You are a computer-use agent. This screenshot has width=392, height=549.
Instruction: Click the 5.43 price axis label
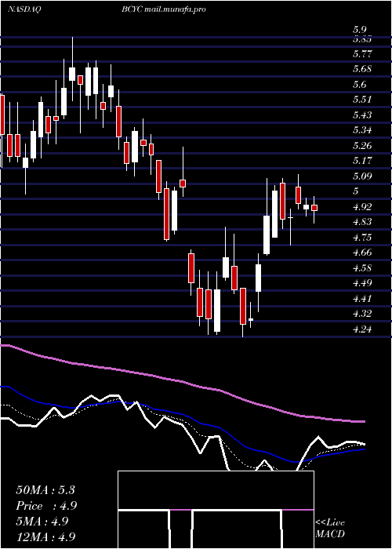click(x=362, y=115)
